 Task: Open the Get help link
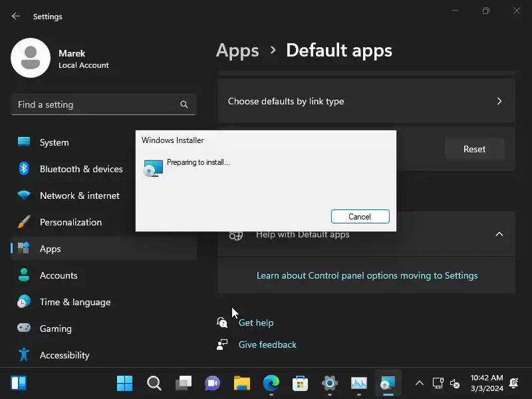pos(256,323)
